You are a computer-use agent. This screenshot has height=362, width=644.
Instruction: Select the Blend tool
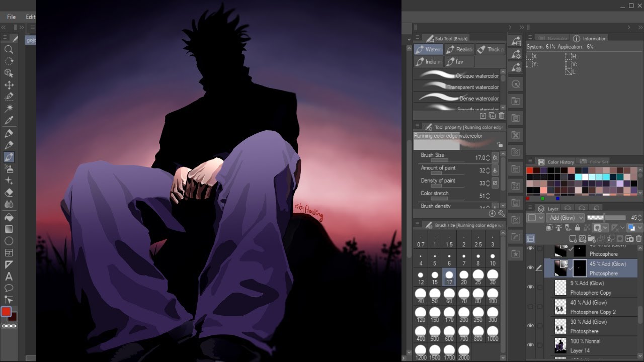pyautogui.click(x=9, y=205)
